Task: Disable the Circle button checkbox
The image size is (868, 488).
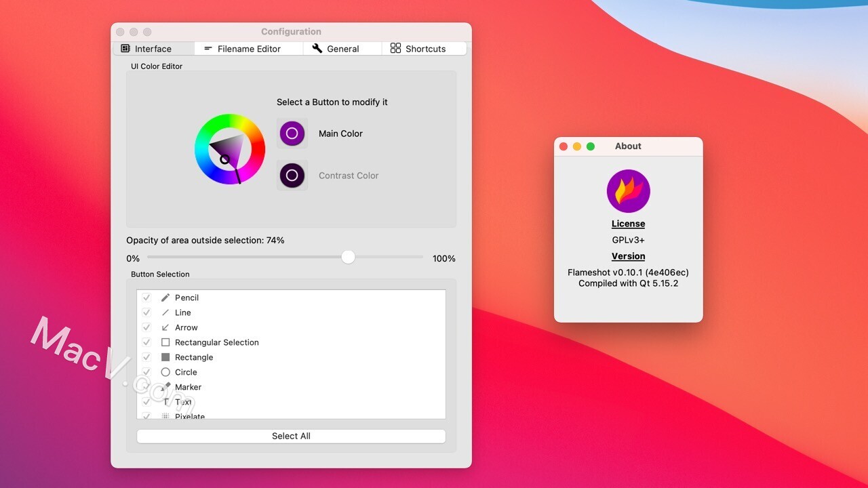Action: coord(146,372)
